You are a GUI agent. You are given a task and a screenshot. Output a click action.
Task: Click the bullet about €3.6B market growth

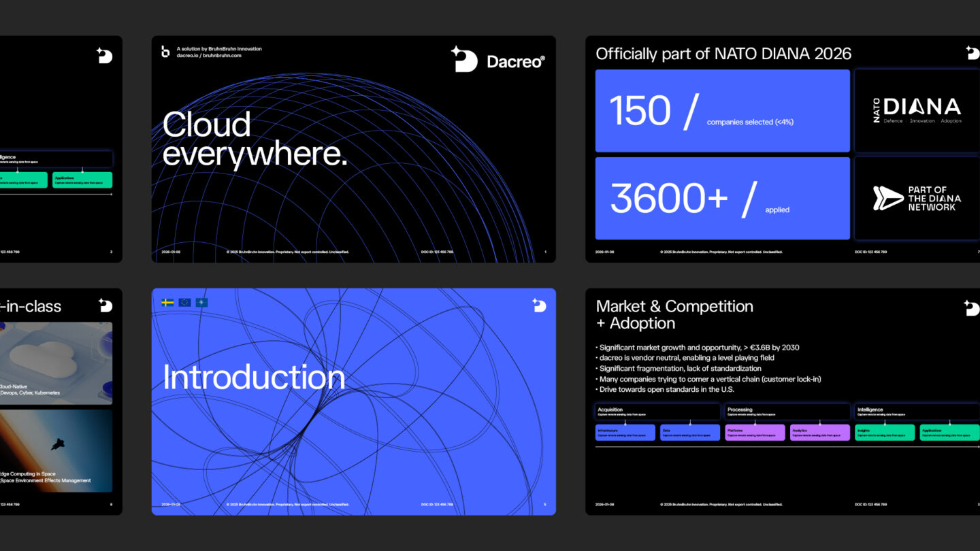coord(698,348)
